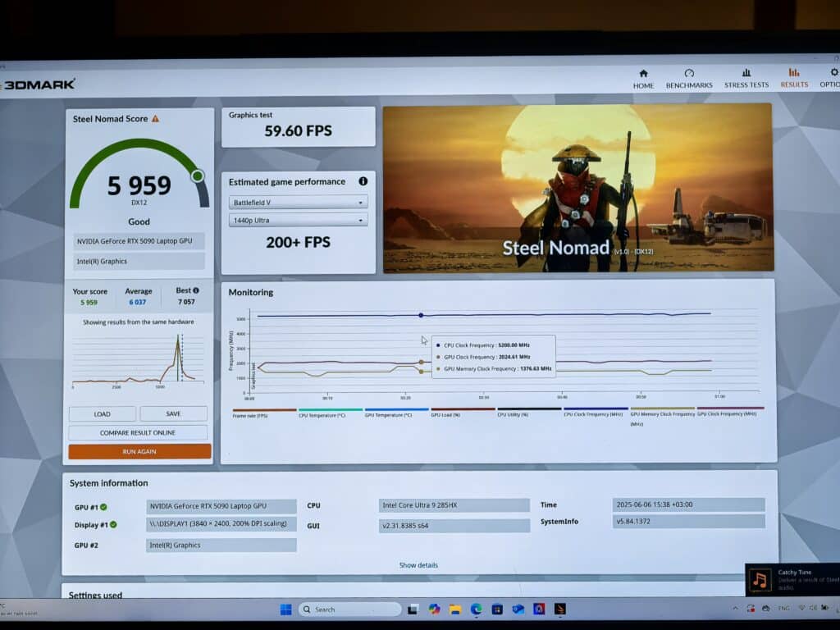Open the ENG language indicator
This screenshot has width=840, height=630.
(783, 608)
